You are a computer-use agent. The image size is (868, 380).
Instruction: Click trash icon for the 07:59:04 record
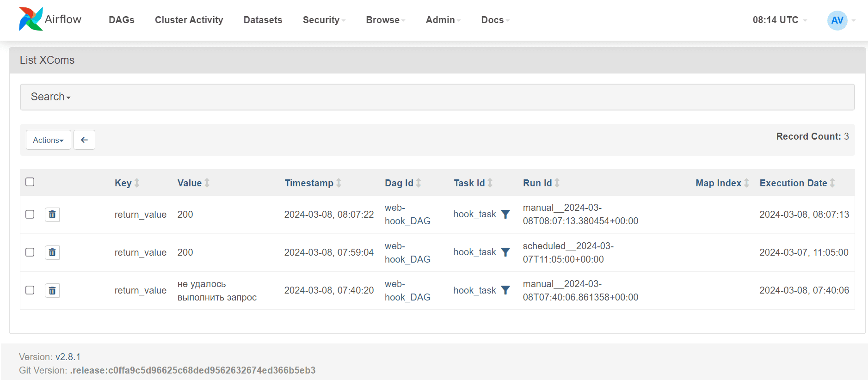(52, 252)
